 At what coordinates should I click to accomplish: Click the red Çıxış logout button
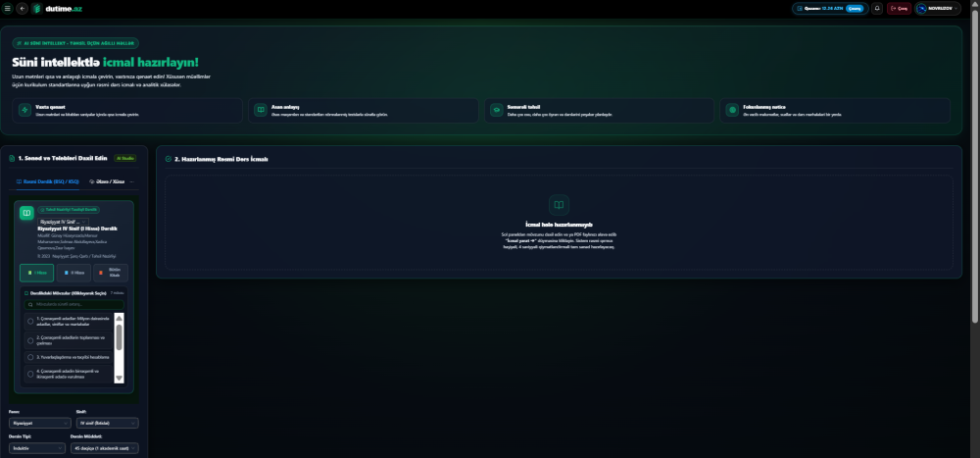[899, 9]
